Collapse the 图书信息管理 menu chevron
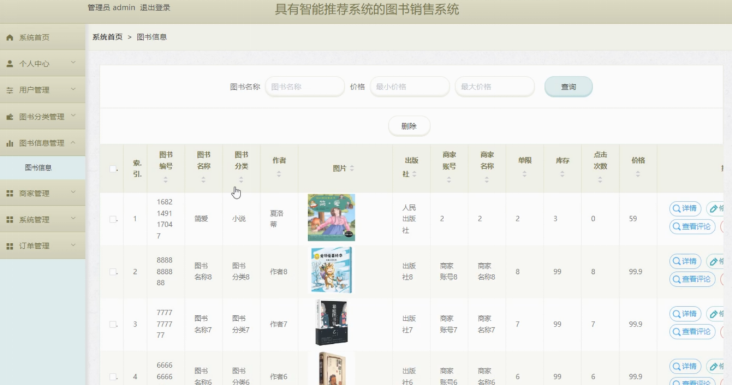This screenshot has width=733, height=385. click(73, 142)
